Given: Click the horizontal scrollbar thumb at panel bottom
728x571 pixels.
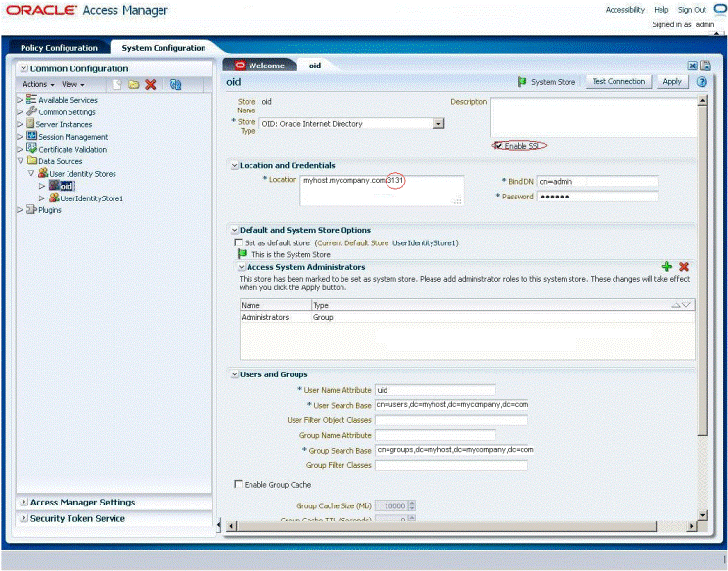Looking at the screenshot, I should [447, 526].
